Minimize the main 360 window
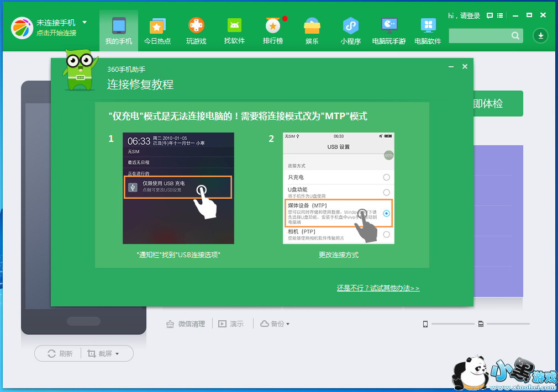The image size is (558, 392). (x=515, y=15)
